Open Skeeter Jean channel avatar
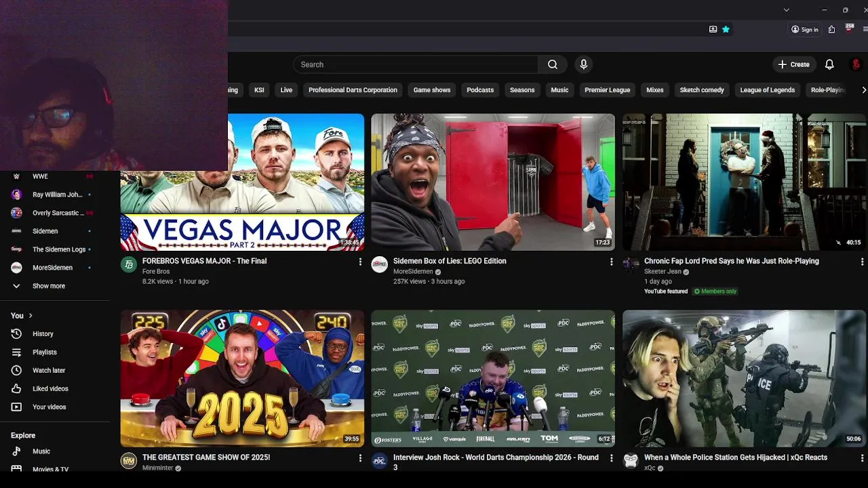The width and height of the screenshot is (868, 488). pyautogui.click(x=631, y=264)
